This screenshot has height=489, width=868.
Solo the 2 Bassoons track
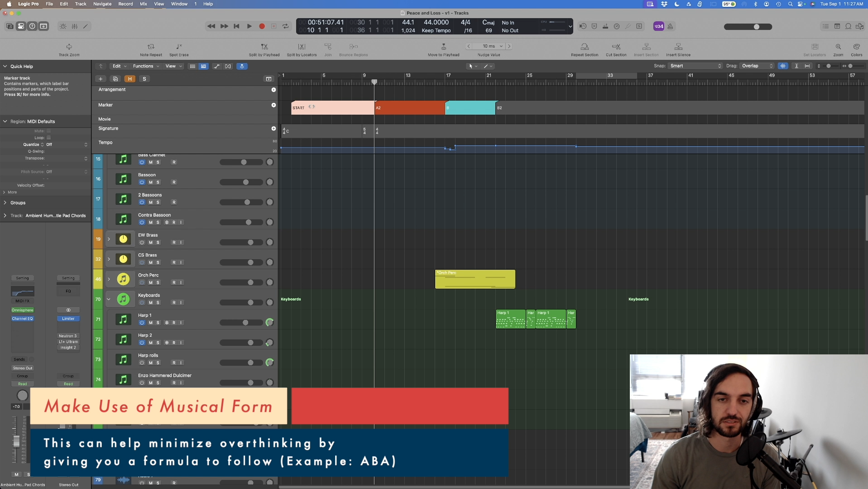[158, 202]
